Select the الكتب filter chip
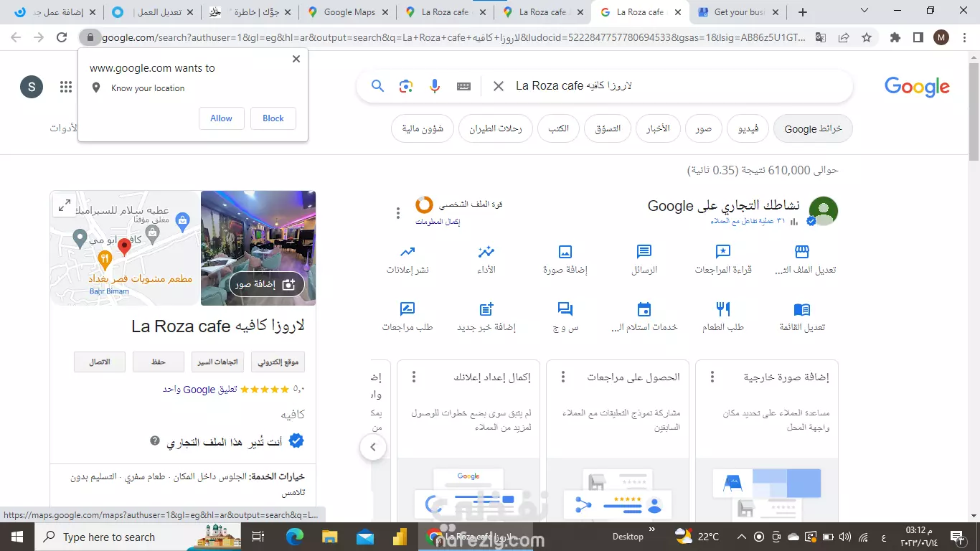This screenshot has height=551, width=980. [558, 129]
